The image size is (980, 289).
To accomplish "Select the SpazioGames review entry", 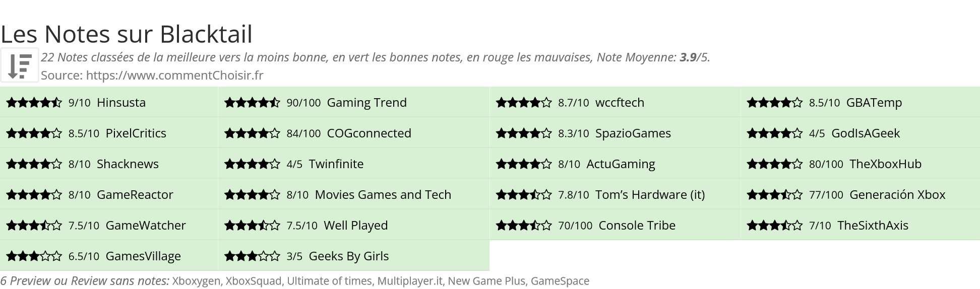I will coord(633,133).
